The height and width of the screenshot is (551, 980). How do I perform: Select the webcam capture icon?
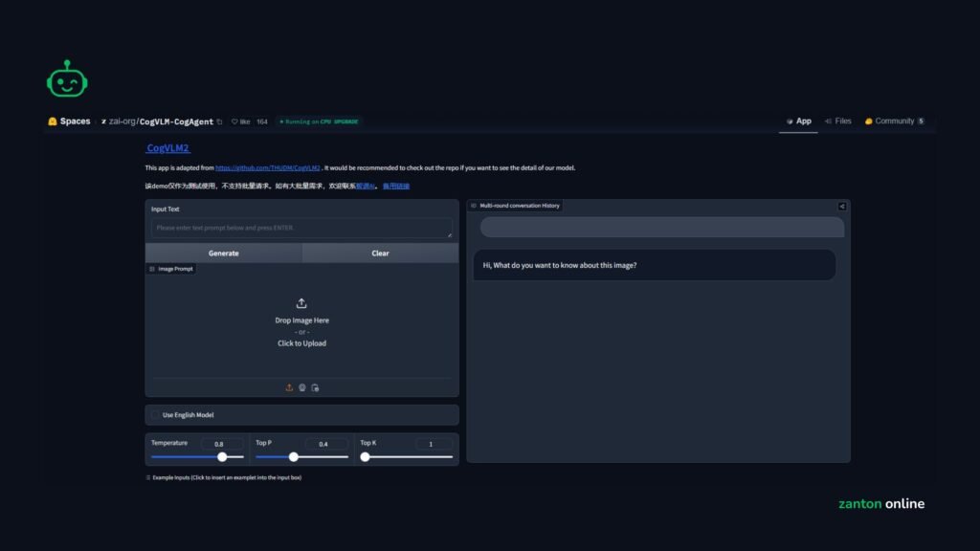point(301,387)
